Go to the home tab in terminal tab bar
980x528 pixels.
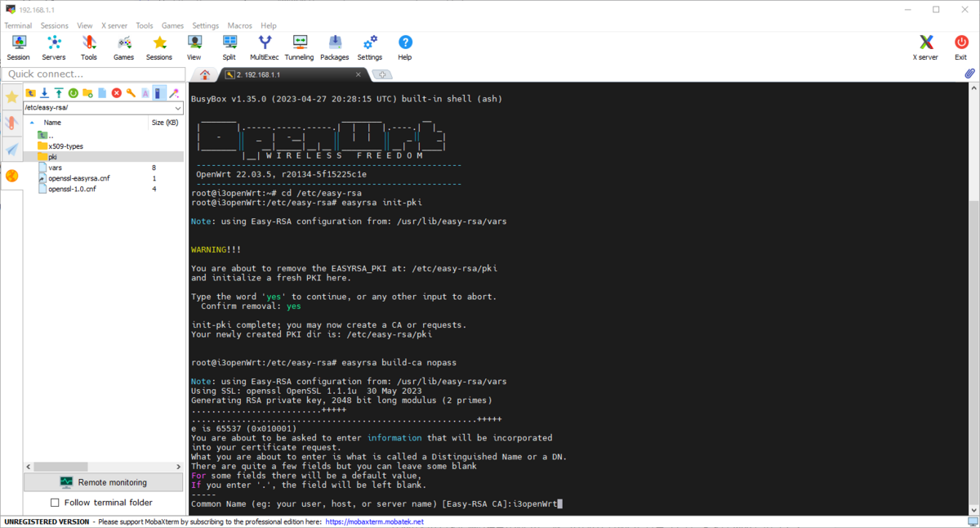[205, 74]
